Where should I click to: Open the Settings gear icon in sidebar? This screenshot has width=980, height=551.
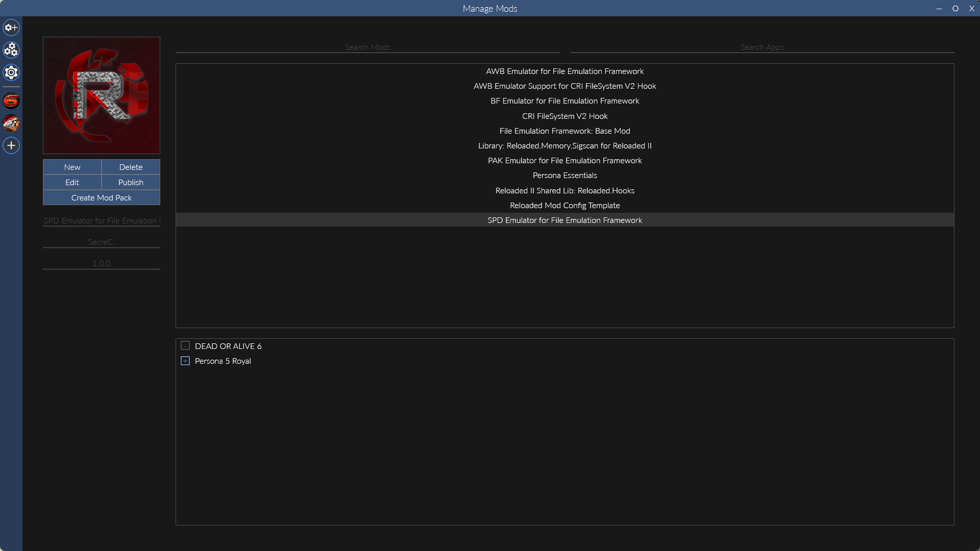(11, 72)
